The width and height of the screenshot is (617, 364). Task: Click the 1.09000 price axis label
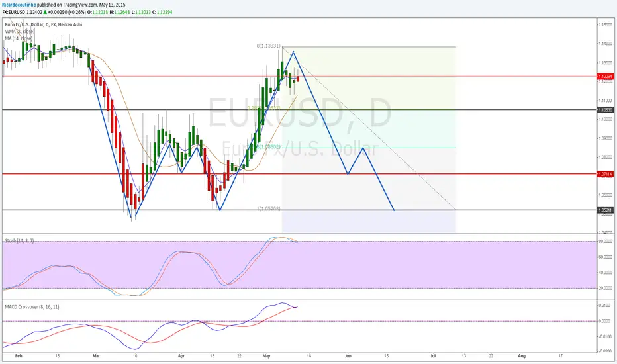coord(606,138)
